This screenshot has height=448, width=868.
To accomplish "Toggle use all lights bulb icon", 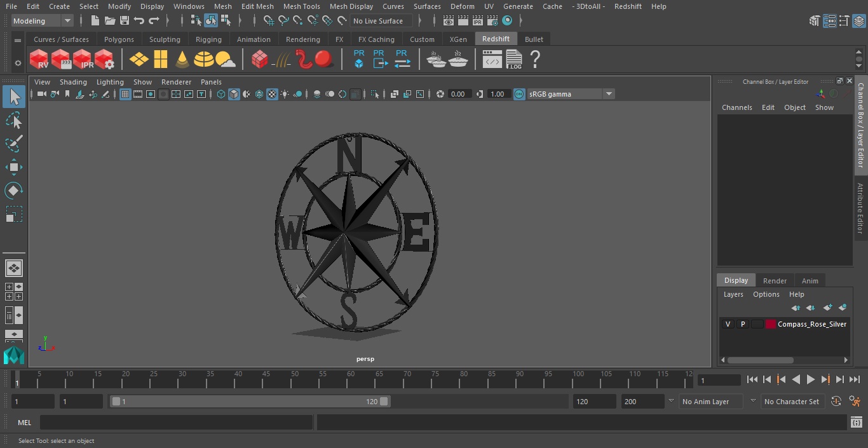I will (285, 94).
